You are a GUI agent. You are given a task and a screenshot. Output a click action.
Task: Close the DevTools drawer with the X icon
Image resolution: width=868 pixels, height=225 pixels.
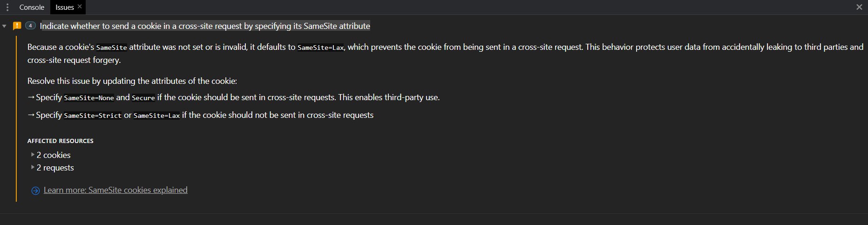click(859, 7)
